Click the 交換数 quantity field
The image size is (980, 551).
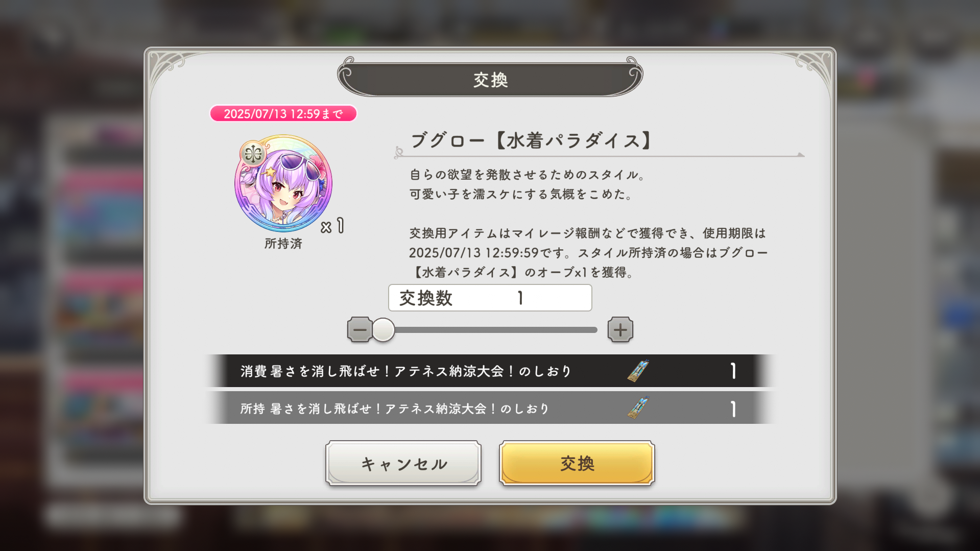click(490, 298)
